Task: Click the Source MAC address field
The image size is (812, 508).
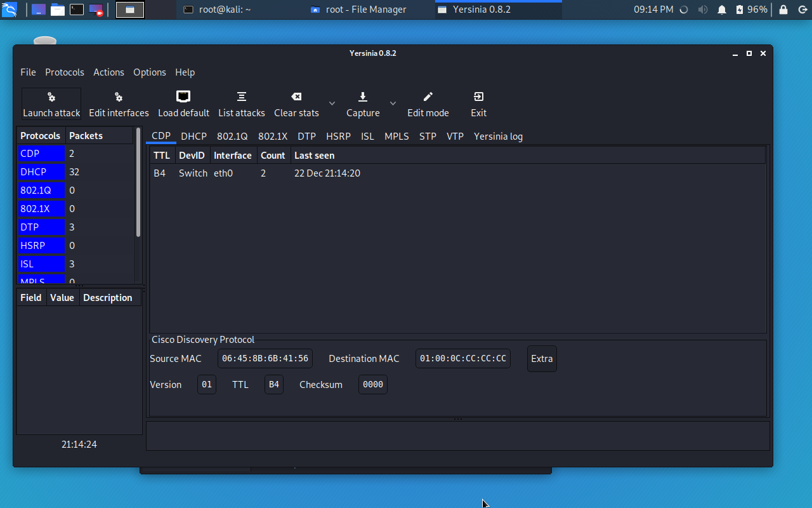Action: pos(265,359)
